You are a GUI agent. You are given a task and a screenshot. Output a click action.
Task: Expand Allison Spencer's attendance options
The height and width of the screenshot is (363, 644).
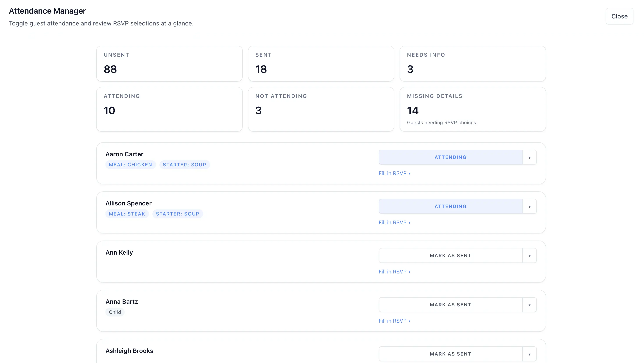529,206
